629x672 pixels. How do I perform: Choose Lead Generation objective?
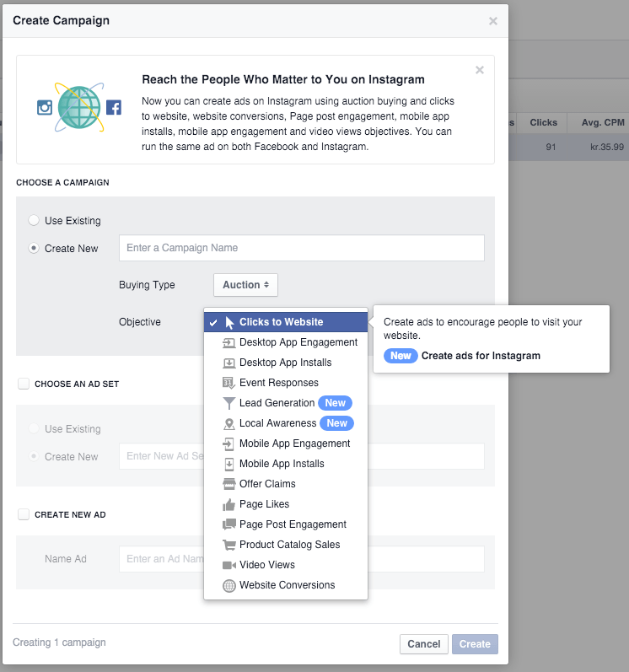coord(286,403)
